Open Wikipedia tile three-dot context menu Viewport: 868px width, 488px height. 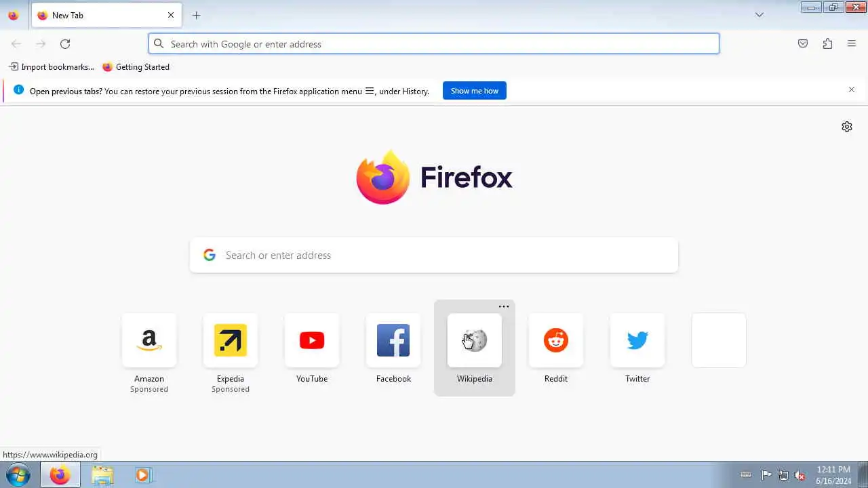pos(504,307)
